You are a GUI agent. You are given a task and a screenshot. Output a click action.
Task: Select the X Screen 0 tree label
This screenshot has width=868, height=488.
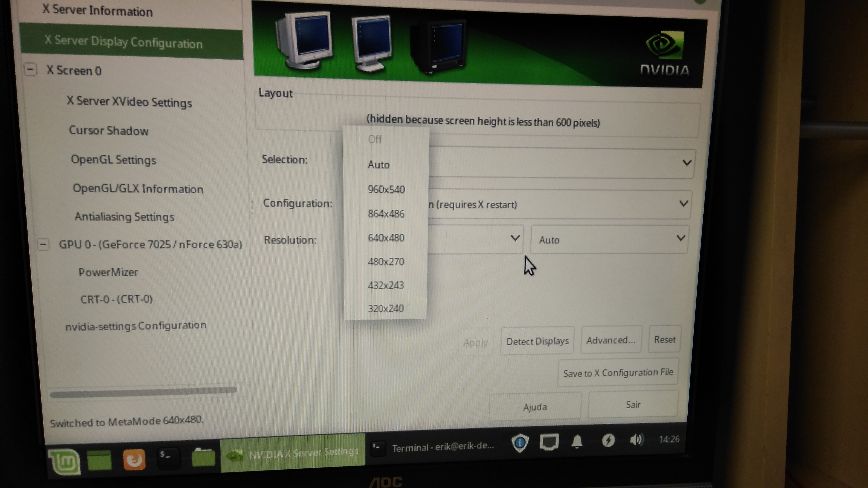(x=74, y=70)
